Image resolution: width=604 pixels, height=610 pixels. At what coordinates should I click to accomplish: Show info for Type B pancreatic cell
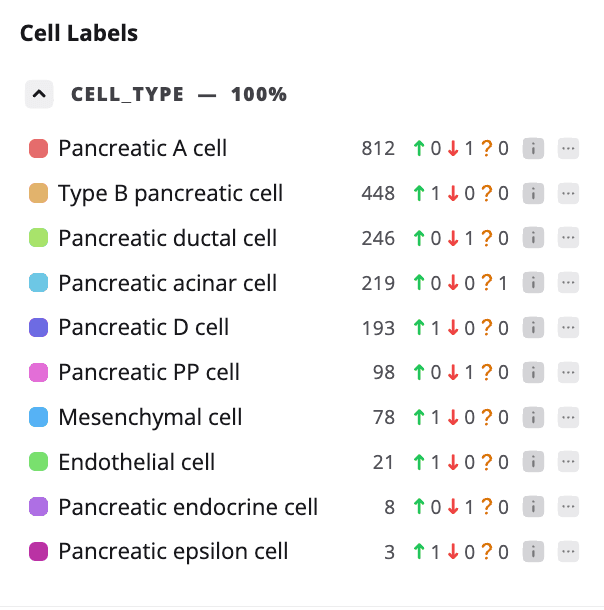pyautogui.click(x=533, y=194)
